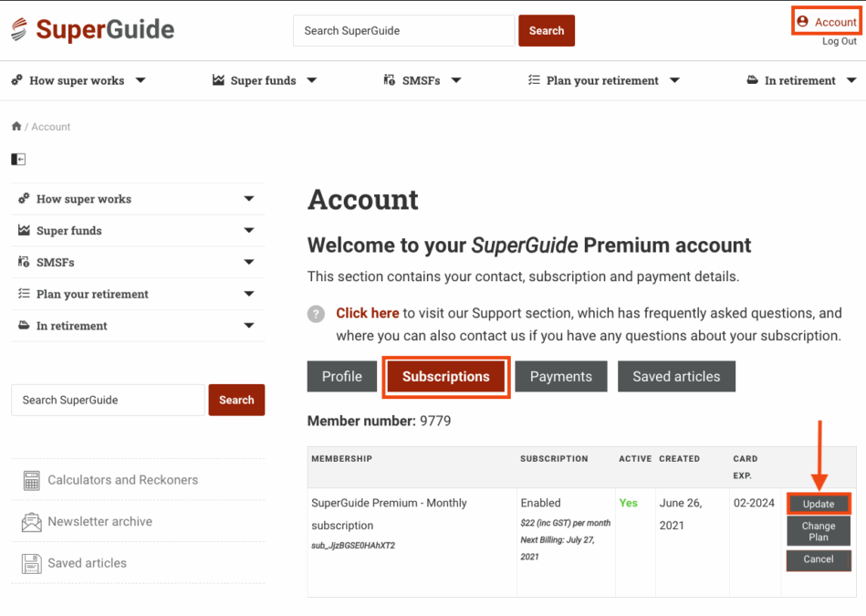Open the Saved articles tab

tap(676, 376)
